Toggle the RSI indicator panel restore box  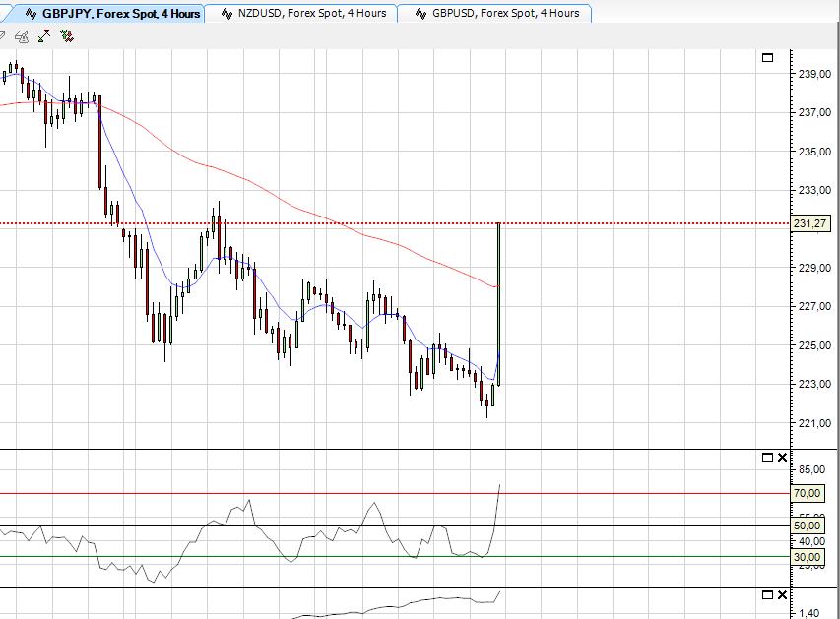(766, 458)
